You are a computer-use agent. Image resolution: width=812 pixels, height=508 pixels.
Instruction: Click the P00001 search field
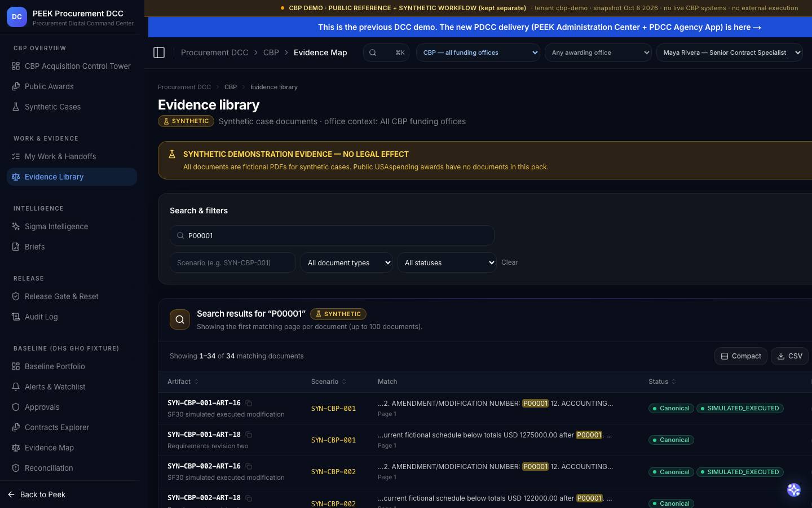tap(332, 235)
